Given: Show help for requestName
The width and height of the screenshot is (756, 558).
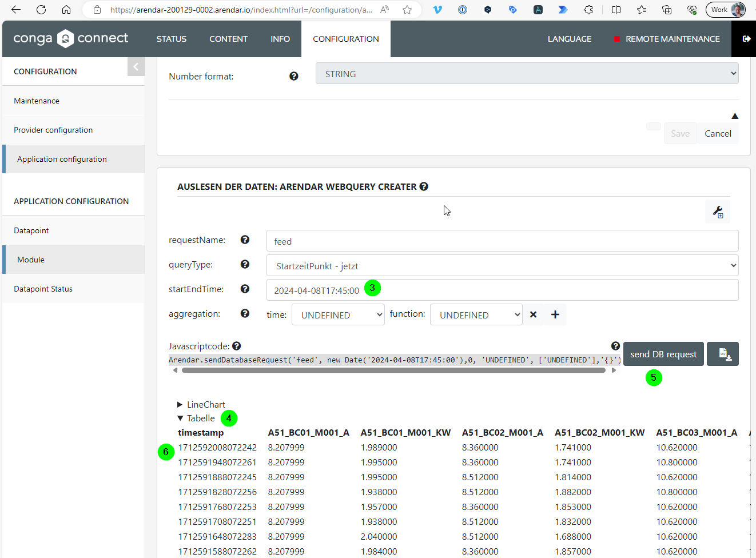Looking at the screenshot, I should click(x=245, y=240).
